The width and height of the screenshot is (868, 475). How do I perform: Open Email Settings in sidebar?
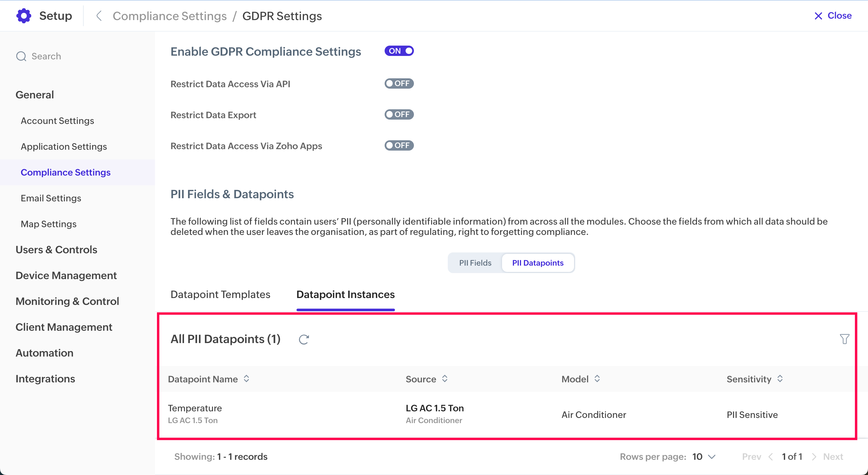point(51,198)
